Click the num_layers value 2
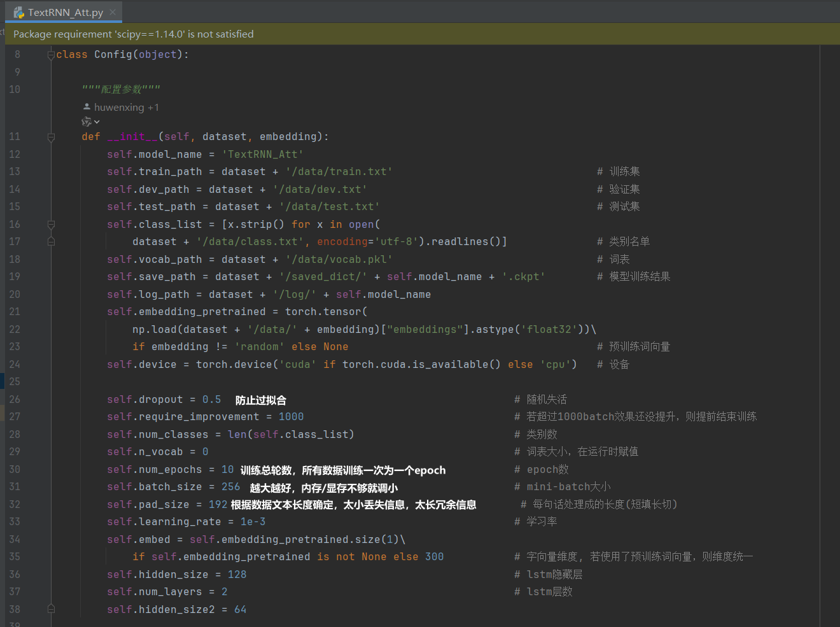Viewport: 840px width, 627px height. [224, 592]
